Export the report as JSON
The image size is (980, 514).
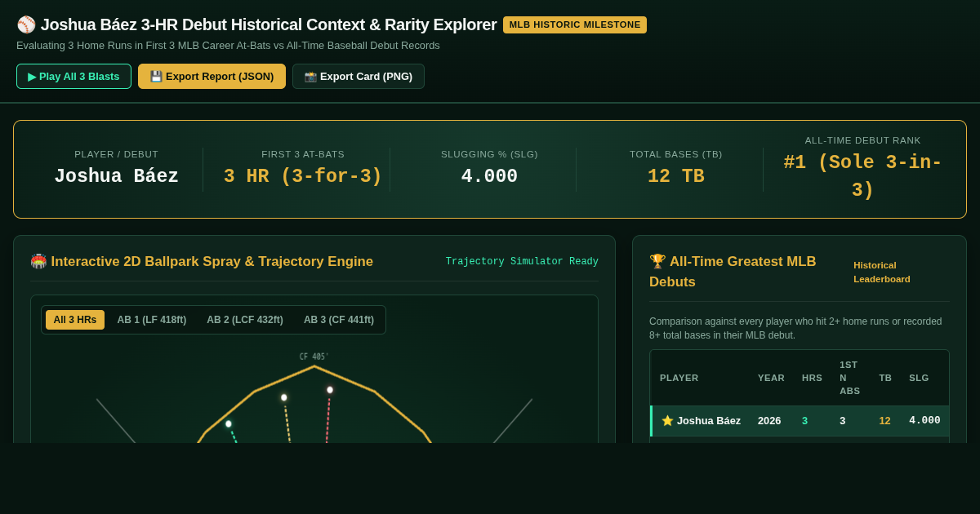coord(212,76)
